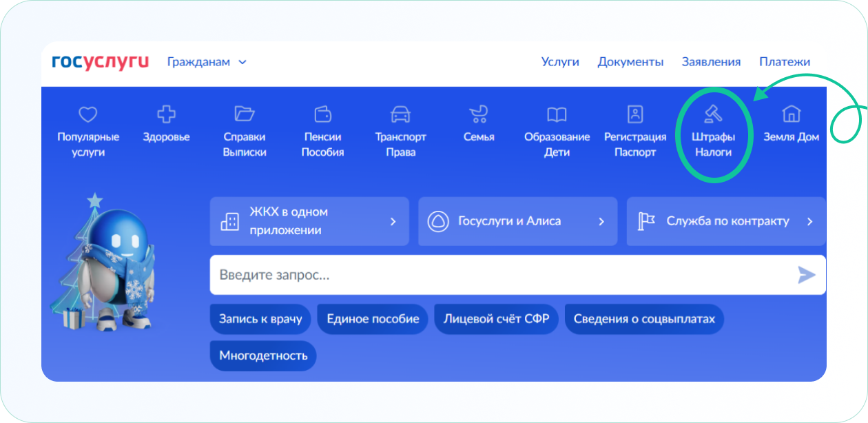Screen dimensions: 868x423
Task: Open the Служба по контракту banner
Action: 726,221
